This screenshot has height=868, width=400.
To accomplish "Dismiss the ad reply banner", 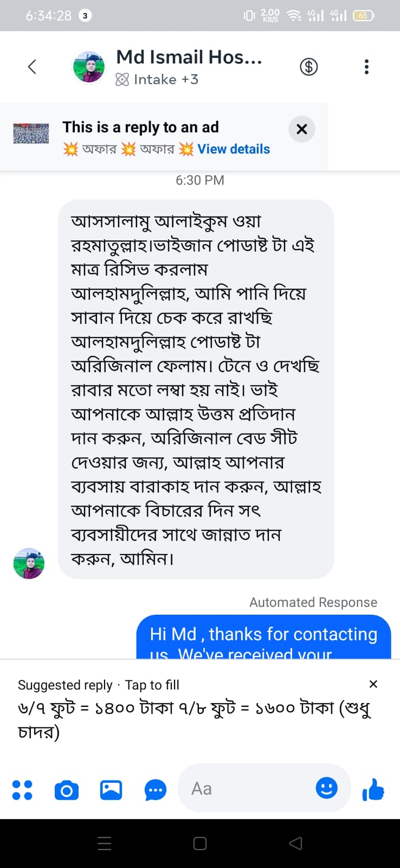I will pos(302,129).
